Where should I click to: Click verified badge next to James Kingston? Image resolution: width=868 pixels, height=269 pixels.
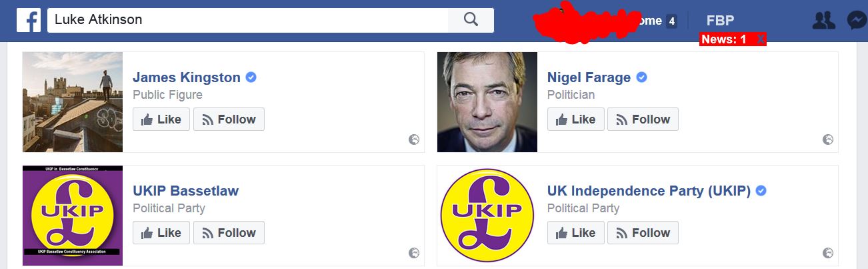coord(251,77)
